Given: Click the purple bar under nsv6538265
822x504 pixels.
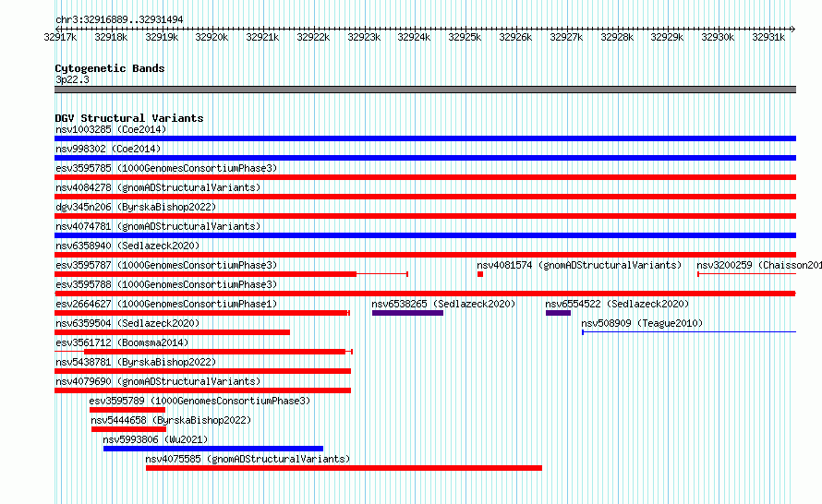Looking at the screenshot, I should click(x=408, y=313).
